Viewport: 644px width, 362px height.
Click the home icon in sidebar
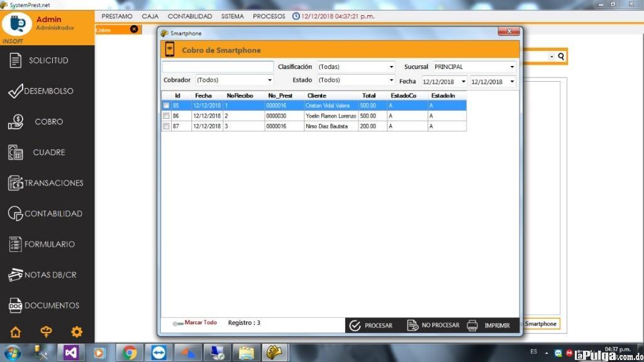point(16,332)
